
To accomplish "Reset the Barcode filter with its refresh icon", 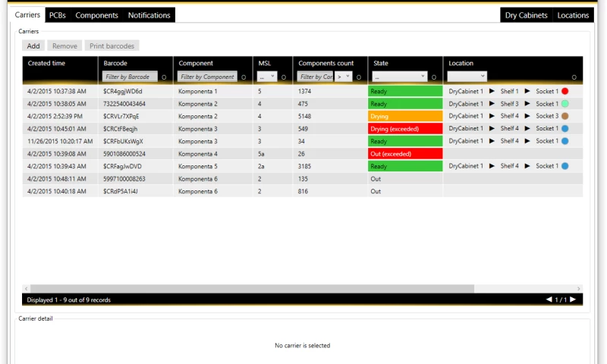I will pyautogui.click(x=164, y=77).
